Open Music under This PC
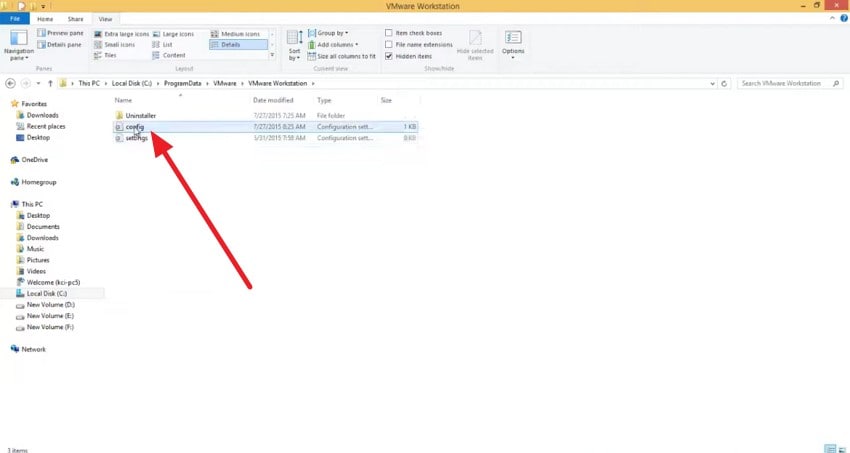 click(x=35, y=249)
